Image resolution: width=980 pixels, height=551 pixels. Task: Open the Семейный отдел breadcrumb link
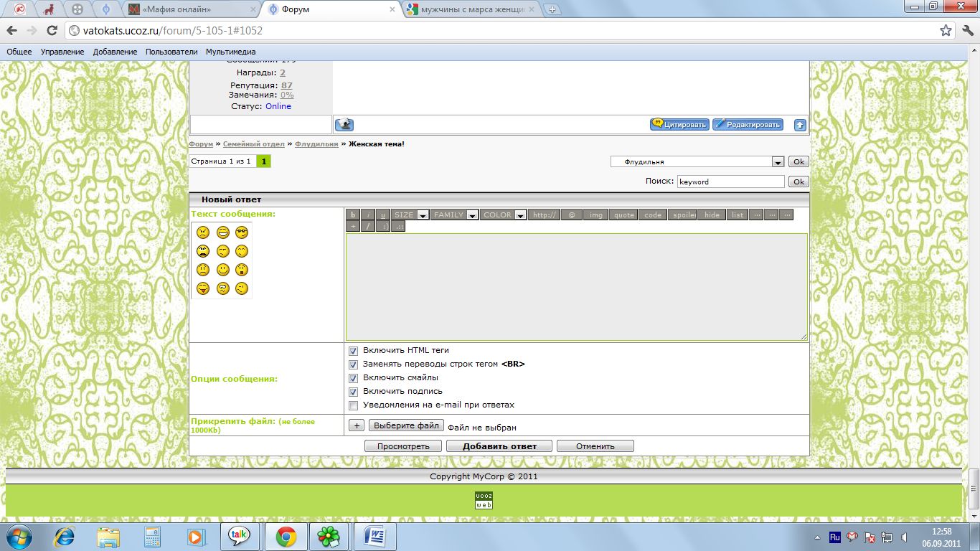coord(254,144)
